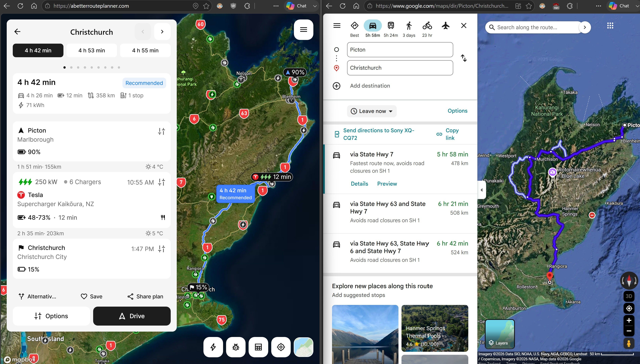Adjust settings for Christchurch destination
The height and width of the screenshot is (364, 640).
[x=161, y=249]
